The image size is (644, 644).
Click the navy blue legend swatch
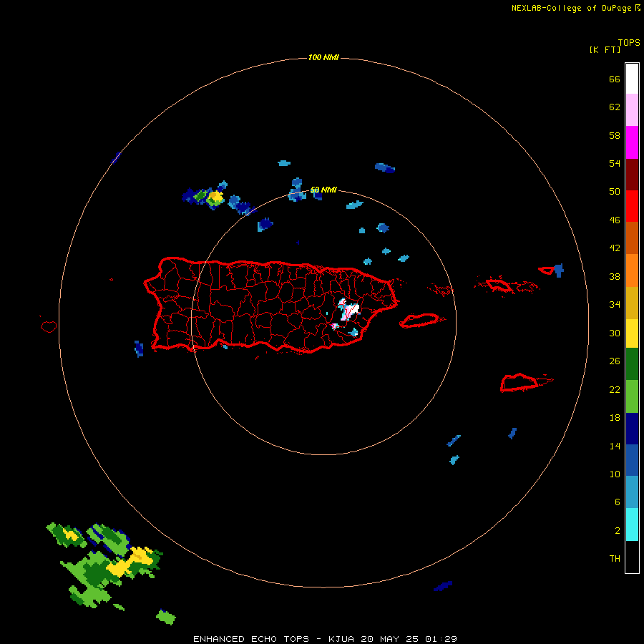(x=632, y=429)
